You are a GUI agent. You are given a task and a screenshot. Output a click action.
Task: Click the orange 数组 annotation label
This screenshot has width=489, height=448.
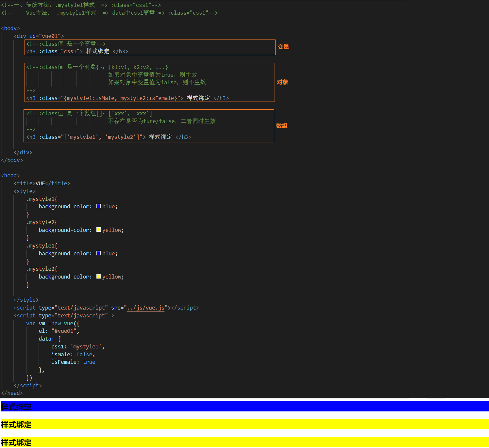(x=281, y=126)
